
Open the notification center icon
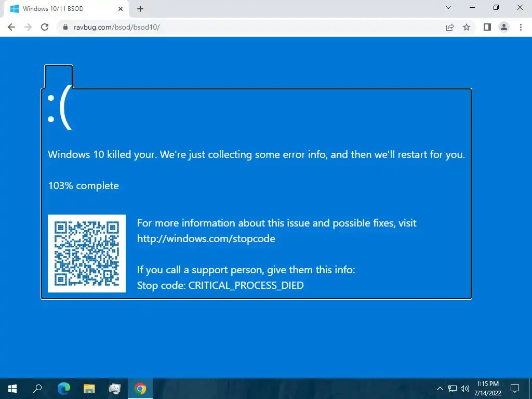click(x=515, y=389)
